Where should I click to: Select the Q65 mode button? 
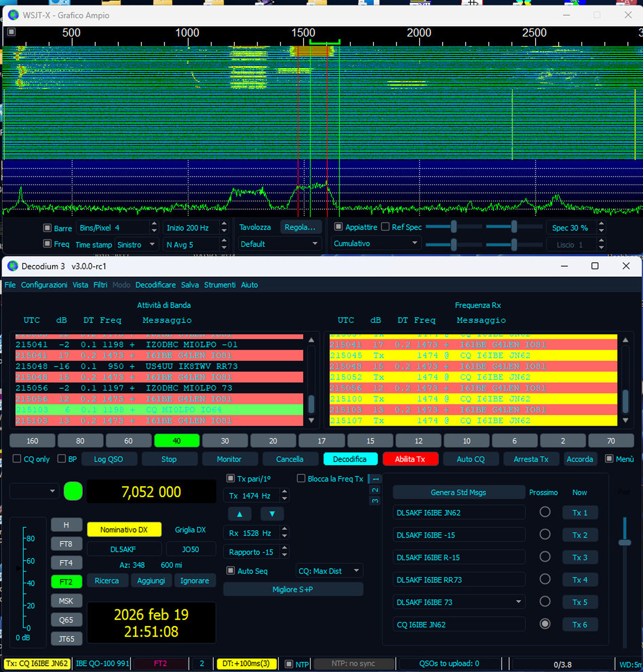(x=66, y=619)
